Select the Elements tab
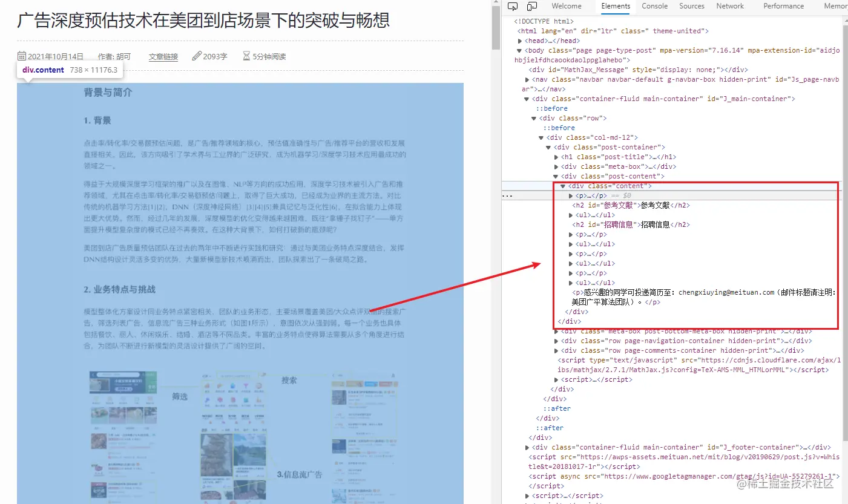Screen dimensions: 848x504 (x=616, y=6)
